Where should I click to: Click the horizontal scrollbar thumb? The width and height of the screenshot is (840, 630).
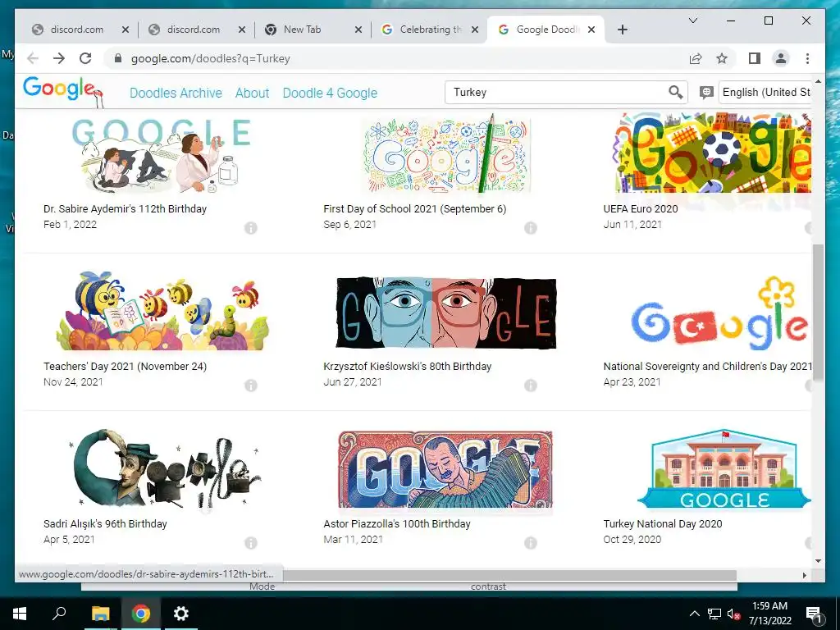coord(509,575)
